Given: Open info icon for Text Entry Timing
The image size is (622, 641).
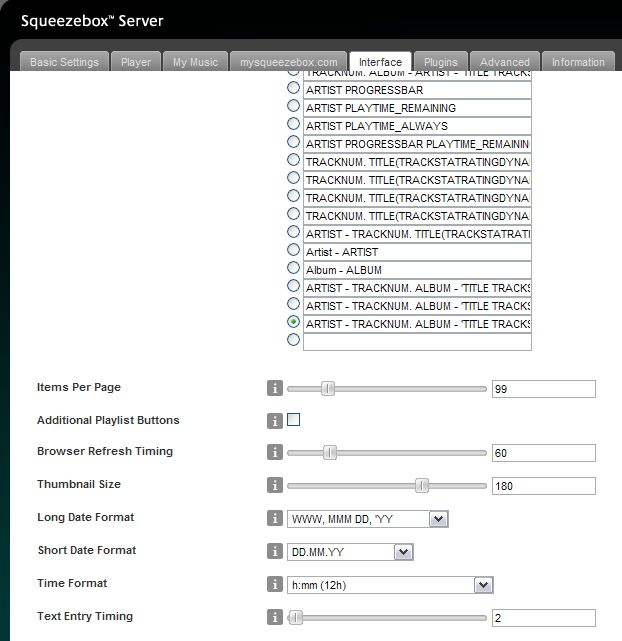Looking at the screenshot, I should click(x=275, y=618).
